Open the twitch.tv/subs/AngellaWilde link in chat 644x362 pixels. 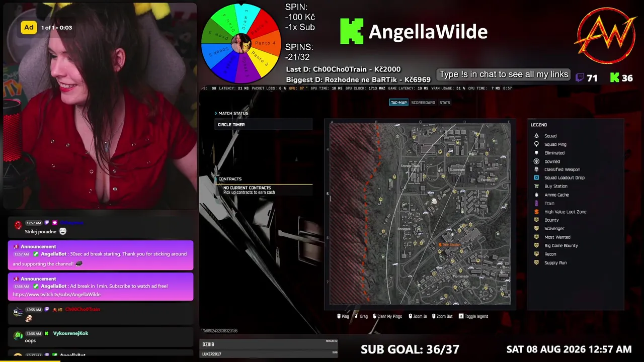pos(56,294)
